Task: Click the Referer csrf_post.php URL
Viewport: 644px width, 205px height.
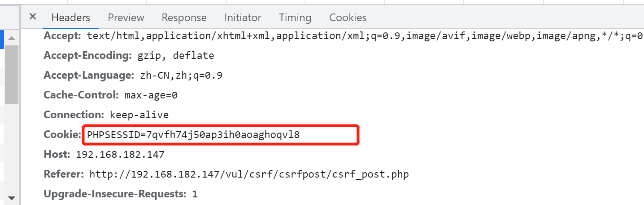Action: [249, 174]
